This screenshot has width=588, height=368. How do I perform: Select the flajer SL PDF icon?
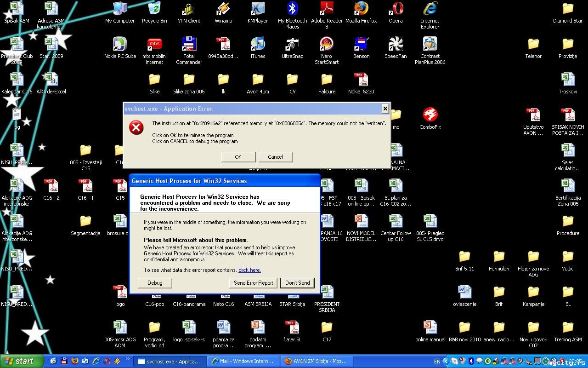pos(292,331)
